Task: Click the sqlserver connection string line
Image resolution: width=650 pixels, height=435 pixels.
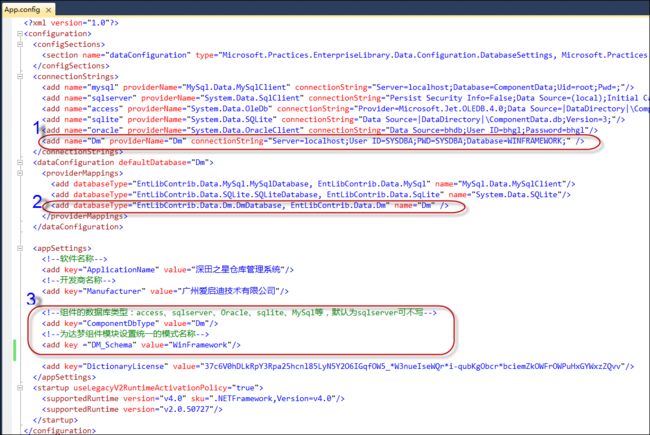Action: (x=345, y=98)
